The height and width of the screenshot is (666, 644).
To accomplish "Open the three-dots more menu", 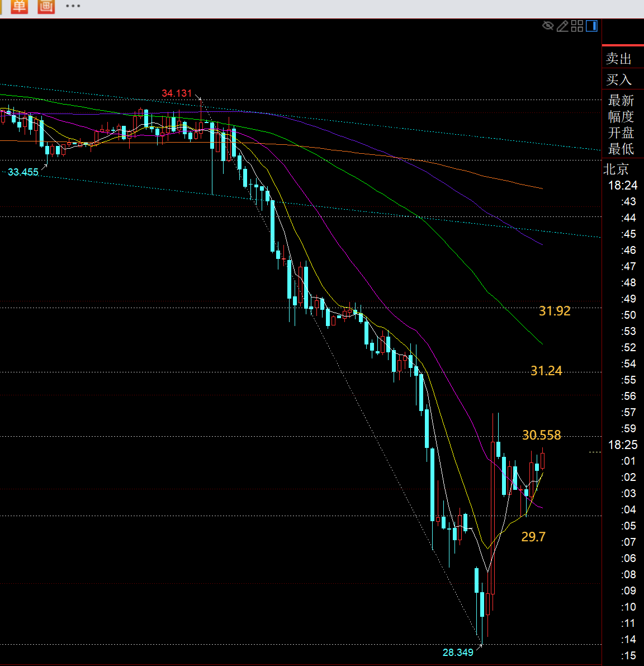I will pos(73,7).
